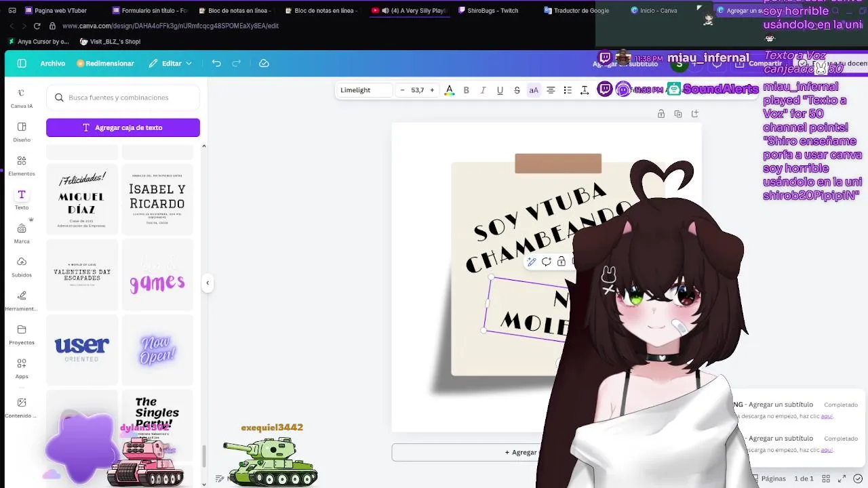
Task: Collapse the side panel with the arrow
Action: [208, 283]
